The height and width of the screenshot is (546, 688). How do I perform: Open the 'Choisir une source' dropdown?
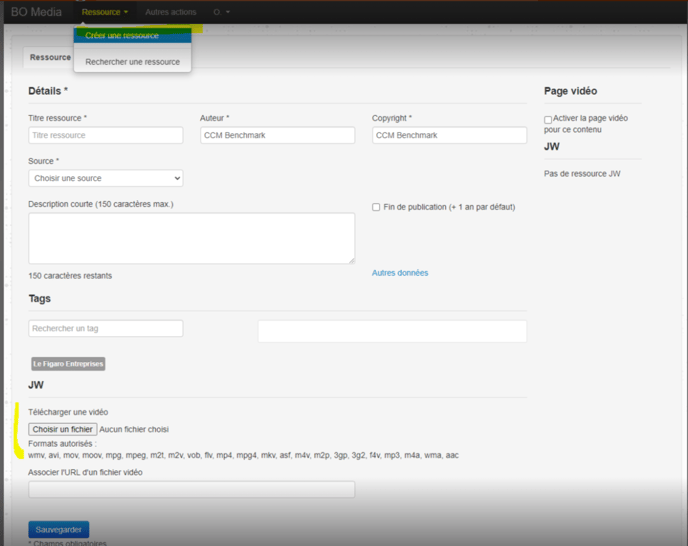tap(106, 178)
